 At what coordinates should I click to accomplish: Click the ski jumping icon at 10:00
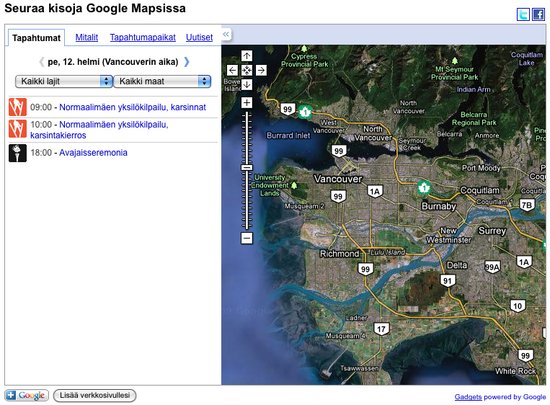click(x=18, y=129)
